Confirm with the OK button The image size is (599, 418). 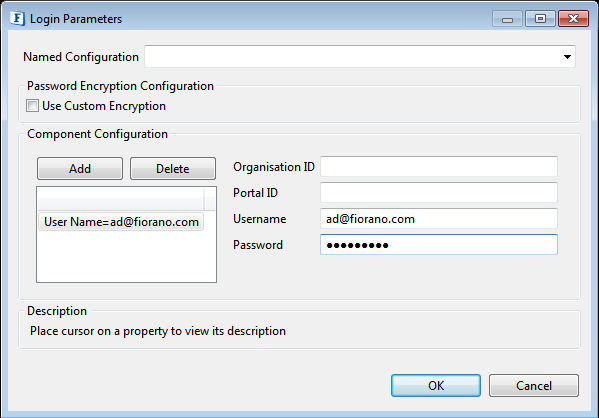coord(436,386)
